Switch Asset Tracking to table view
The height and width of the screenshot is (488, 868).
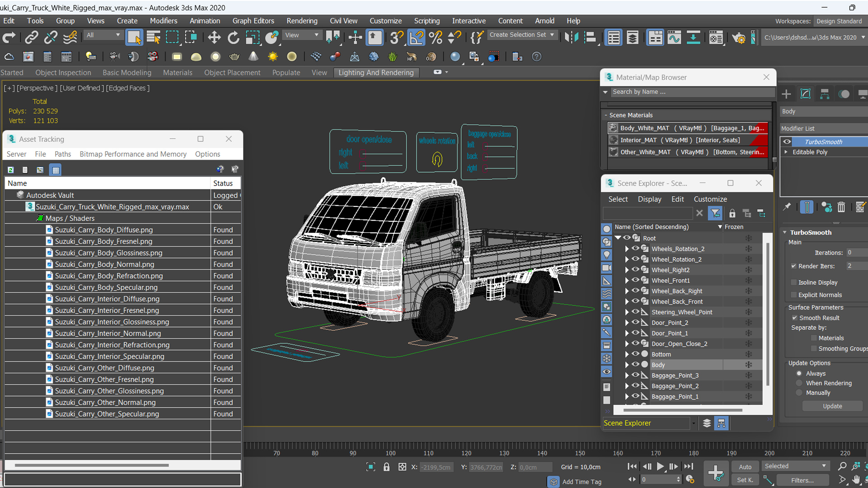pos(56,170)
